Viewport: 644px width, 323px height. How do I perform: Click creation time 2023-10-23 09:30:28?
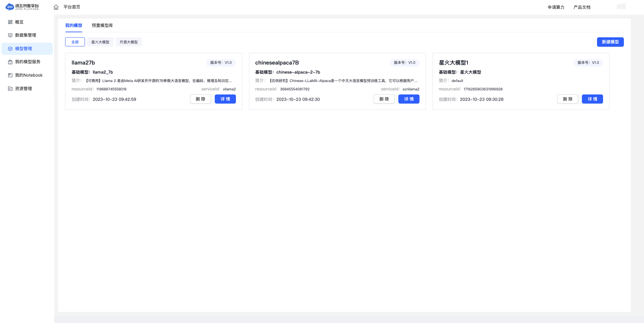[x=482, y=99]
